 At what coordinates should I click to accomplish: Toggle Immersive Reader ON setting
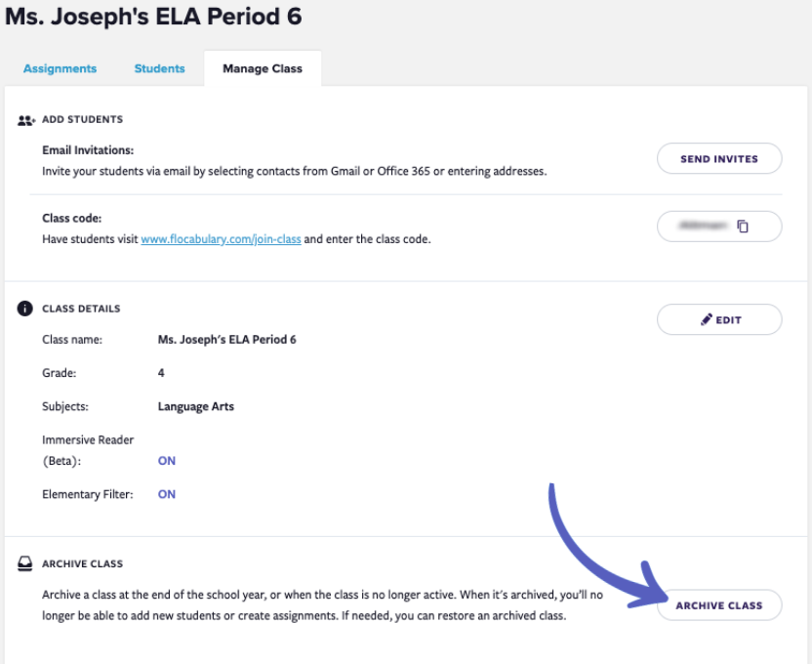pos(167,461)
